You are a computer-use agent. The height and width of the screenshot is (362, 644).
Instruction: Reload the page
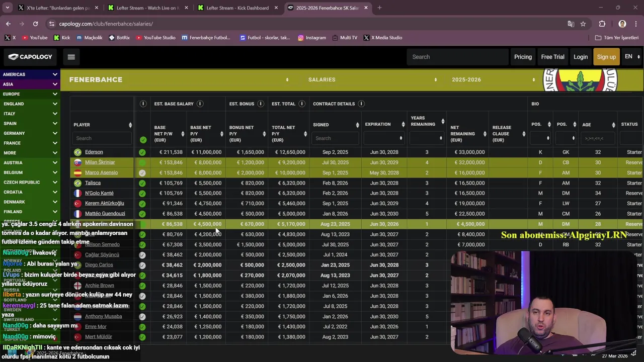coord(35,24)
